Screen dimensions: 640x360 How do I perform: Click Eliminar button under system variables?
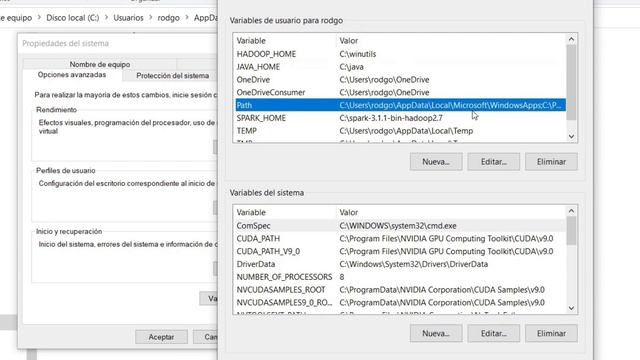[x=551, y=333]
